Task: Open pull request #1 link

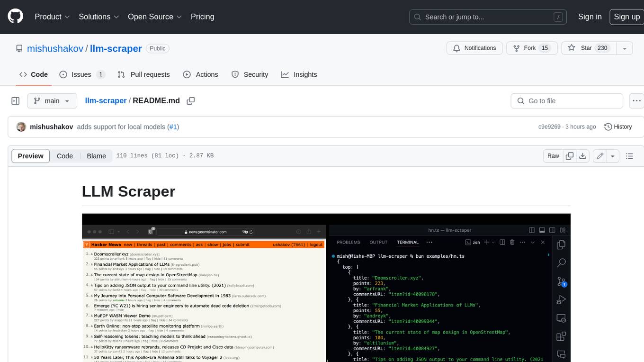Action: coord(173,127)
